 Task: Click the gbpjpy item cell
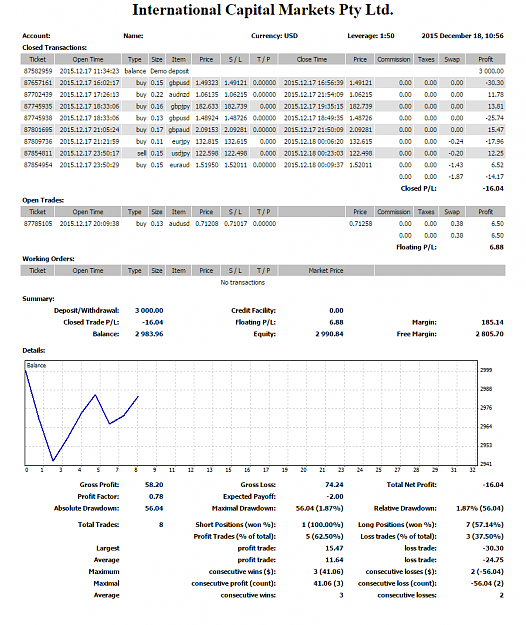coord(180,106)
